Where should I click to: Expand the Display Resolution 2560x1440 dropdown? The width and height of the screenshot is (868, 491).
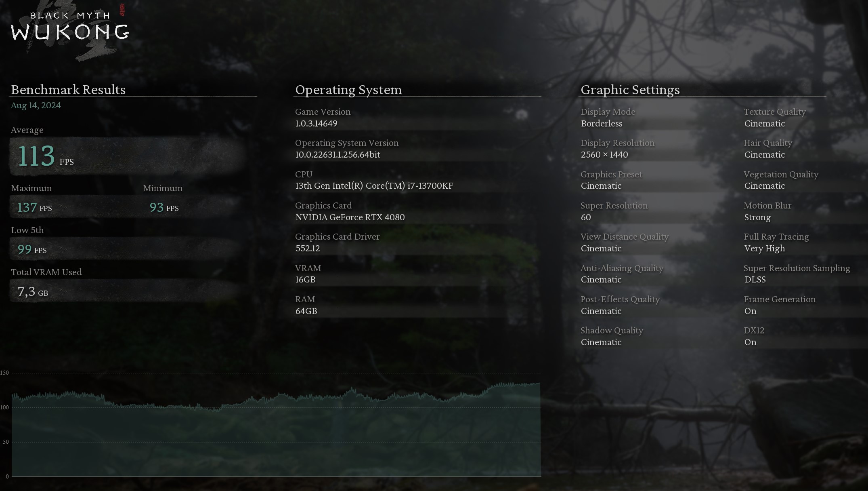click(x=604, y=154)
